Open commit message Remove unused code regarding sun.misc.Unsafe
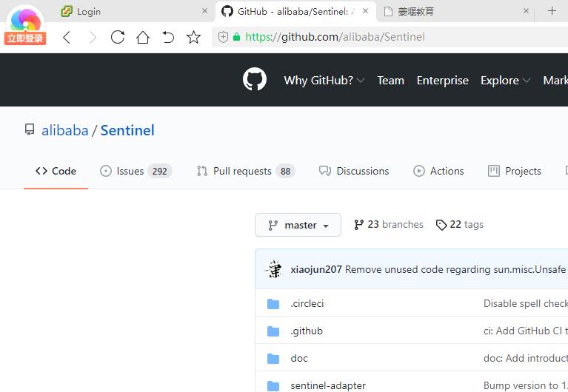The image size is (568, 392). tap(455, 269)
